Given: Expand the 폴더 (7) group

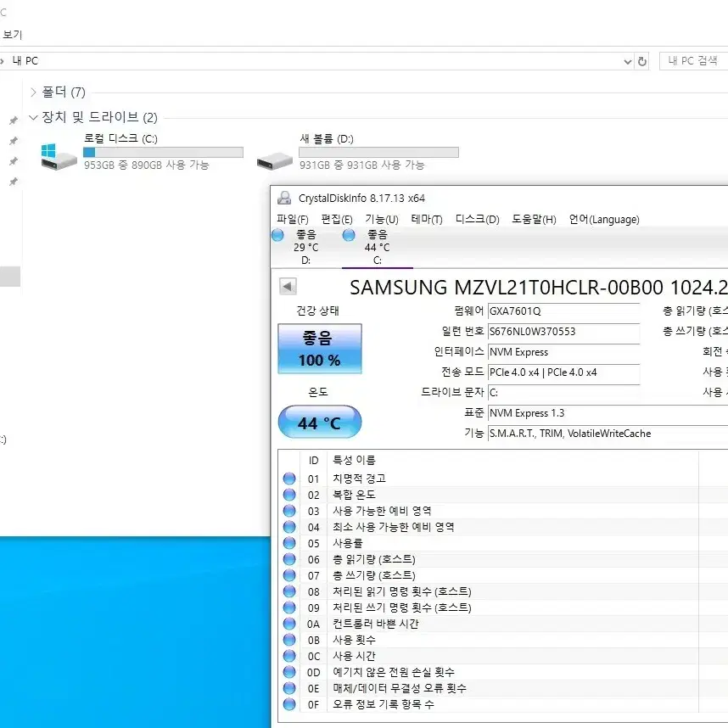Looking at the screenshot, I should coord(33,92).
